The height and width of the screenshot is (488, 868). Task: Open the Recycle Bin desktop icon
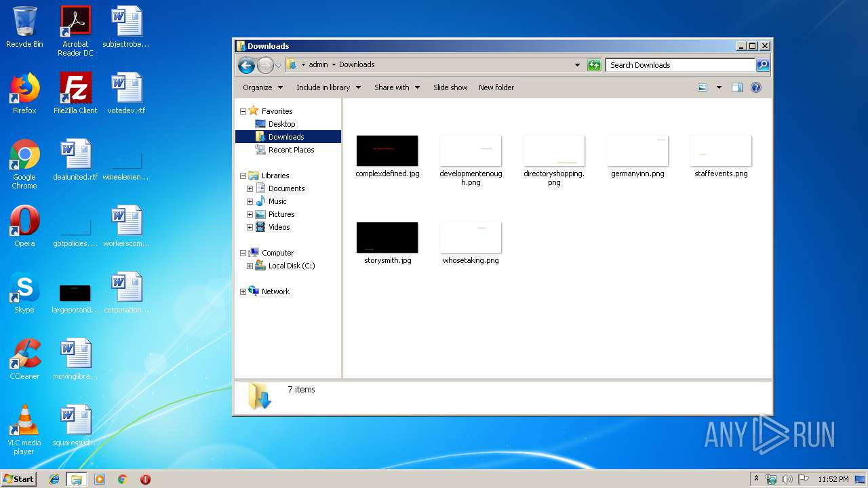click(x=24, y=27)
